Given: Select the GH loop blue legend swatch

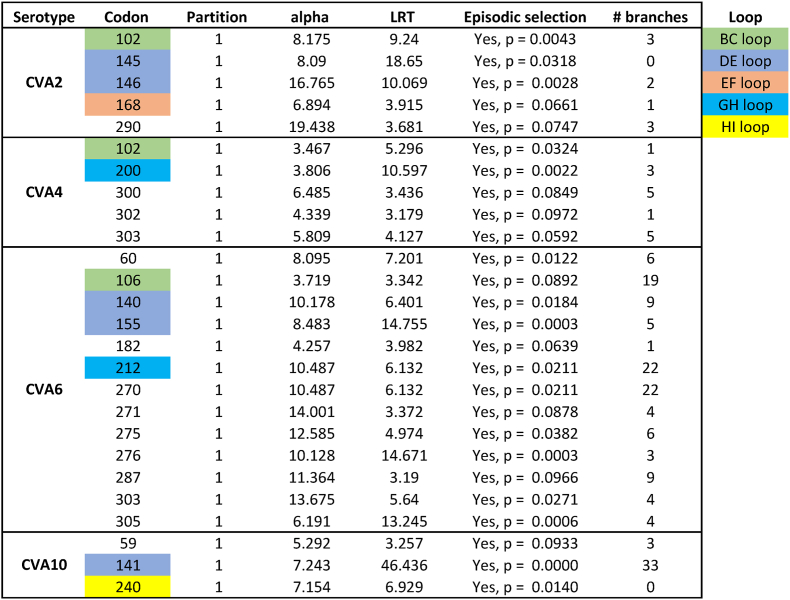Looking at the screenshot, I should coord(745,105).
